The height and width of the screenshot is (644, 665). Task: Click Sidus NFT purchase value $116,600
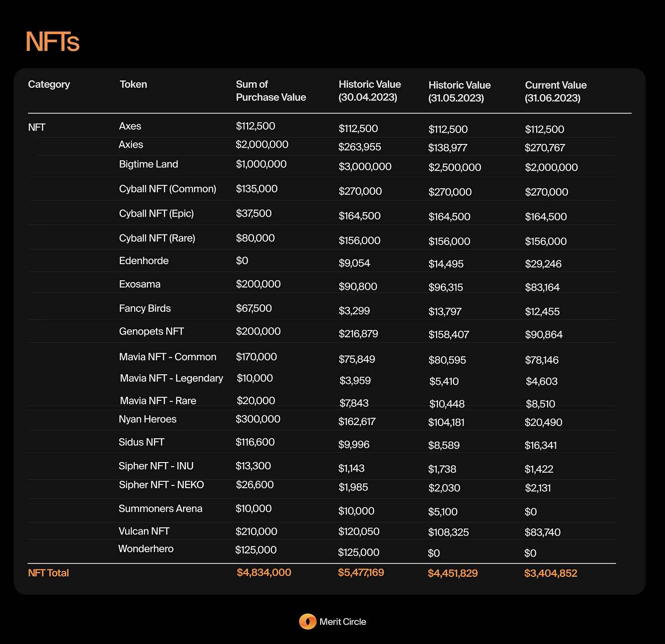[255, 442]
